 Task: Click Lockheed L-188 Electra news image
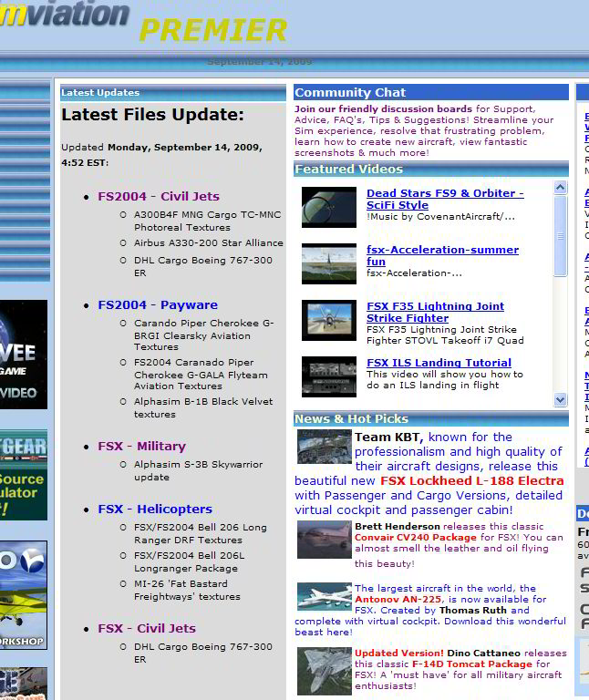pyautogui.click(x=324, y=448)
